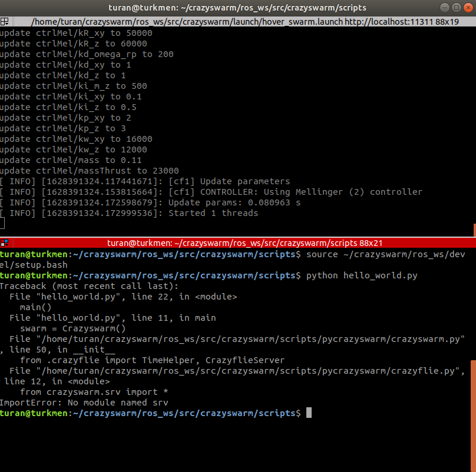Click the line 'update ctrlMel/kp_z to 3'
Image resolution: width=476 pixels, height=472 pixels.
point(63,129)
